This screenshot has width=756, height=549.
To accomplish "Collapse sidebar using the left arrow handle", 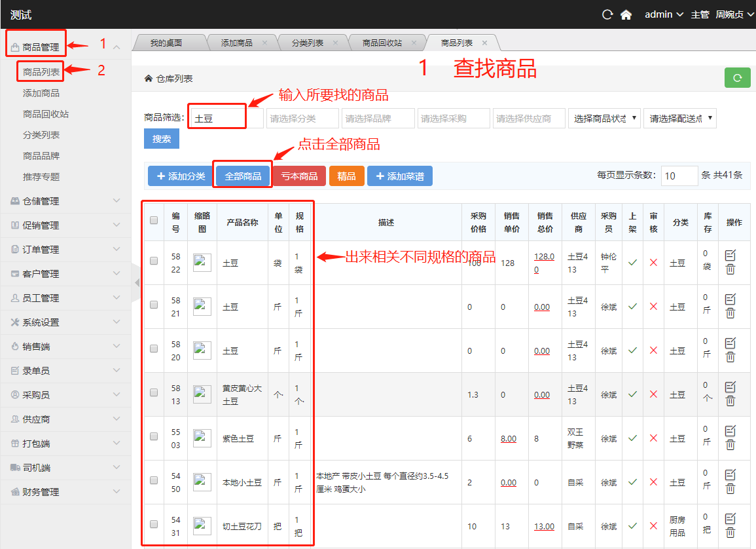I will point(137,282).
